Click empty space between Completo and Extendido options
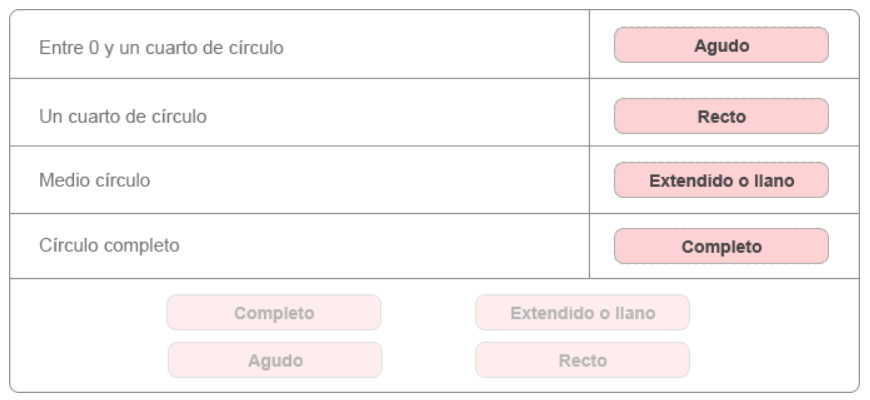The image size is (870, 400). 428,313
